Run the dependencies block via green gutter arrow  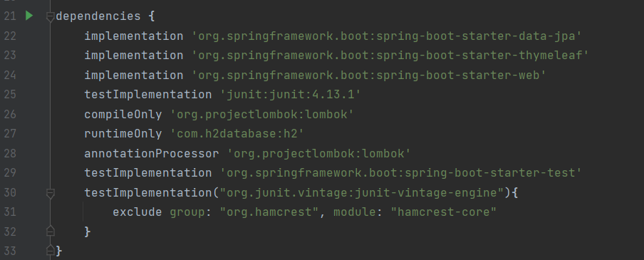click(28, 16)
